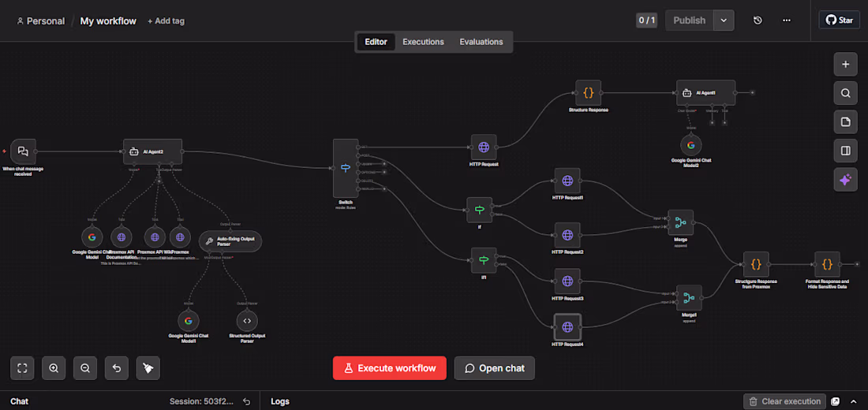This screenshot has width=868, height=410.
Task: Select the HTTP Request2 node
Action: tap(567, 235)
